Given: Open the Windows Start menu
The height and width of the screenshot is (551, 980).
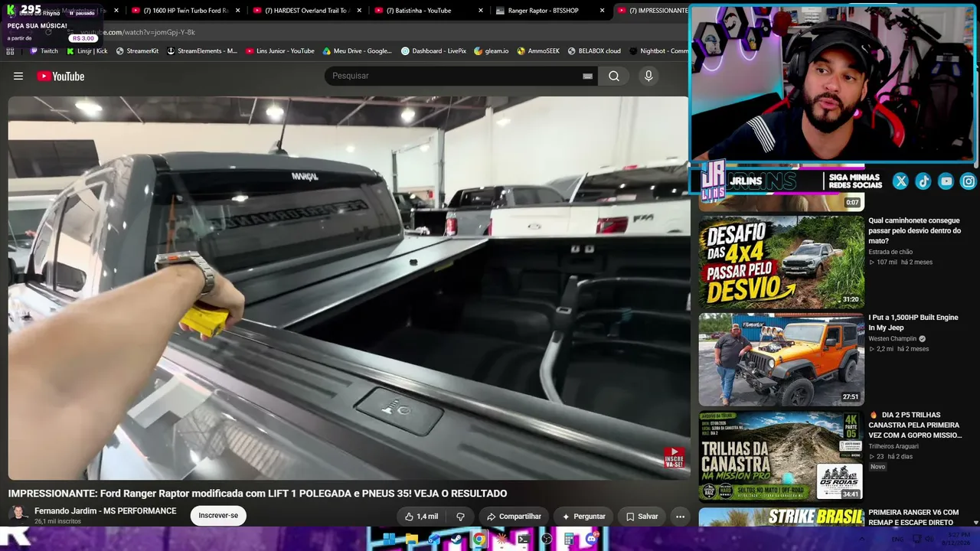Looking at the screenshot, I should tap(388, 539).
